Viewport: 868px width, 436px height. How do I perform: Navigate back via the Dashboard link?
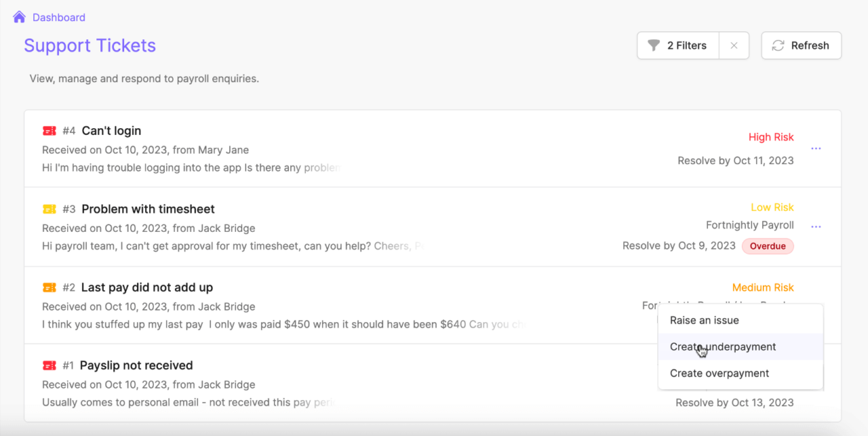tap(58, 16)
